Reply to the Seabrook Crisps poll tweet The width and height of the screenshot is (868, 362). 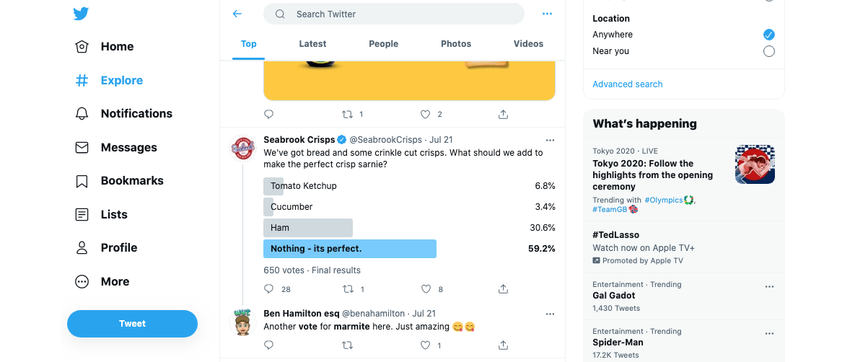click(x=269, y=289)
